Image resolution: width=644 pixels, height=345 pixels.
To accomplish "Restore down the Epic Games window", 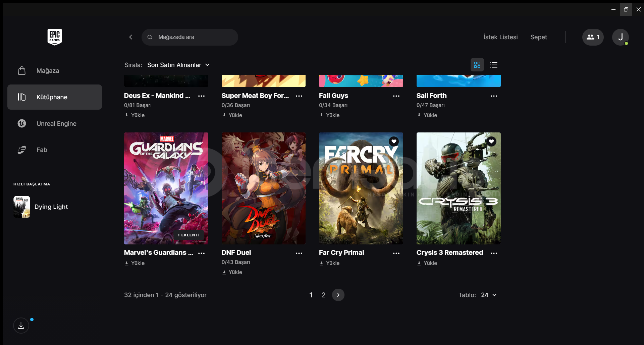I will click(x=626, y=9).
